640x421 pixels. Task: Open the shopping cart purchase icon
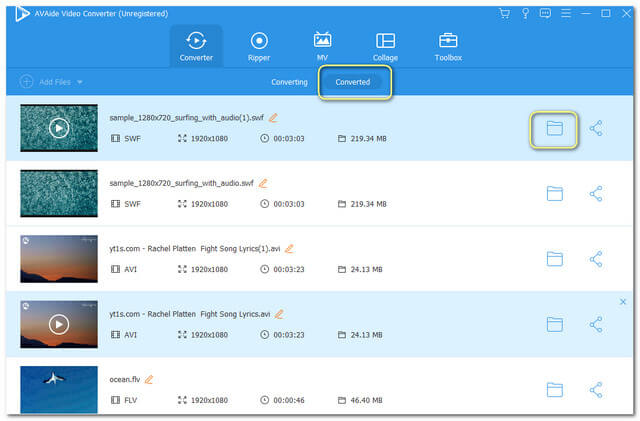[504, 13]
